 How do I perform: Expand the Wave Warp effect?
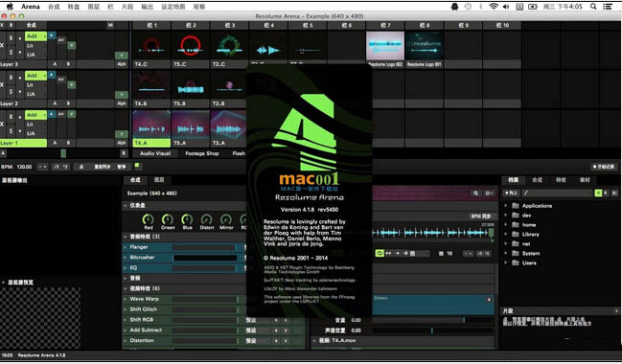tap(126, 299)
